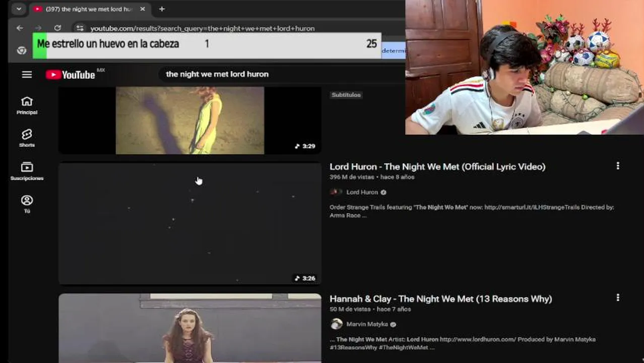644x363 pixels.
Task: Open Principal home in sidebar
Action: click(27, 105)
